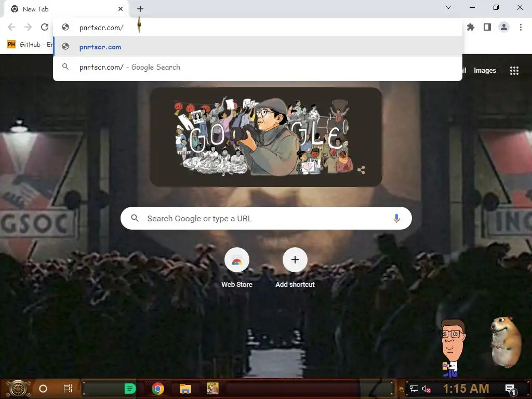The height and width of the screenshot is (399, 532).
Task: Open Cortana circle on taskbar
Action: click(x=43, y=389)
